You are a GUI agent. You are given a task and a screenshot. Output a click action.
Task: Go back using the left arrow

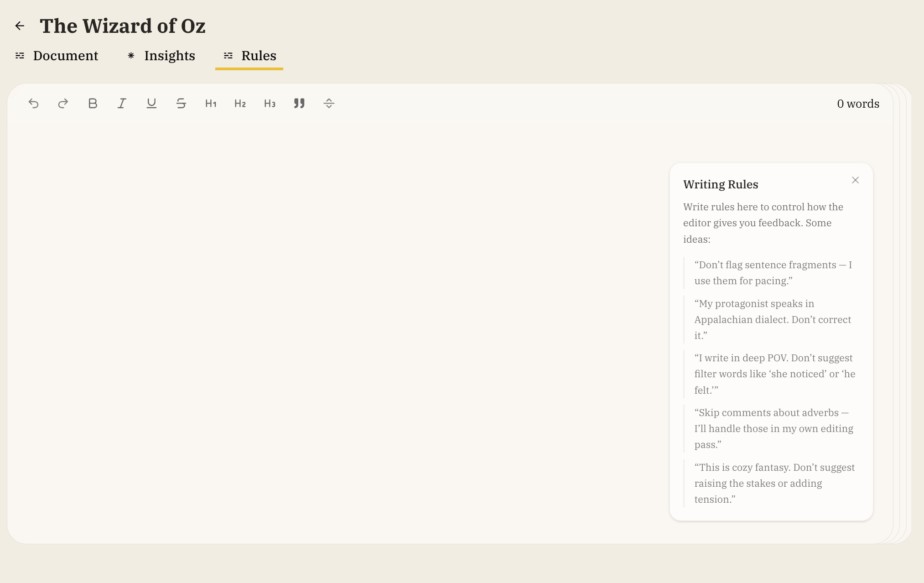pyautogui.click(x=20, y=26)
